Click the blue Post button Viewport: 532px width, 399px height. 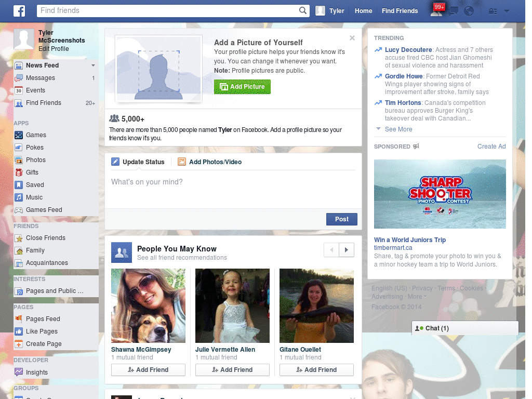coord(342,219)
